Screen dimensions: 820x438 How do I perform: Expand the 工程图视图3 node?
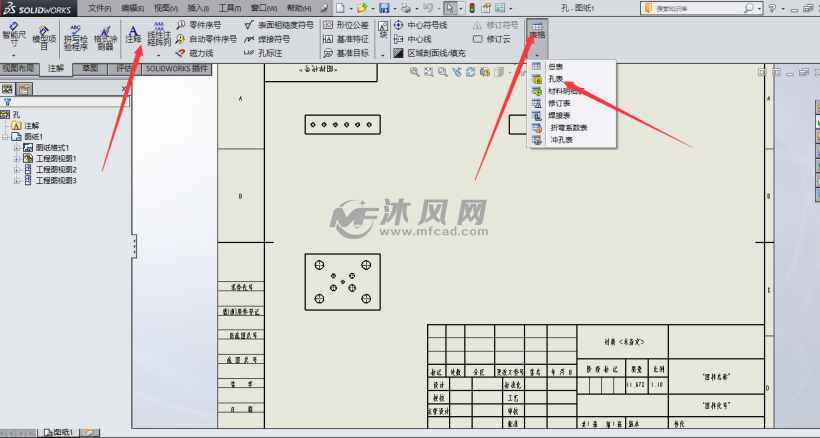tap(17, 181)
